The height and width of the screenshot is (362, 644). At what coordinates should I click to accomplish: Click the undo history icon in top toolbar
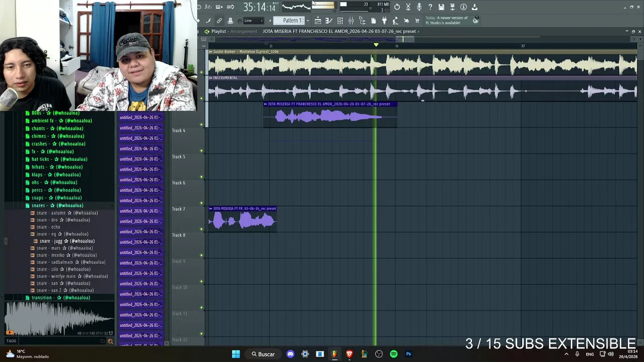397,7
